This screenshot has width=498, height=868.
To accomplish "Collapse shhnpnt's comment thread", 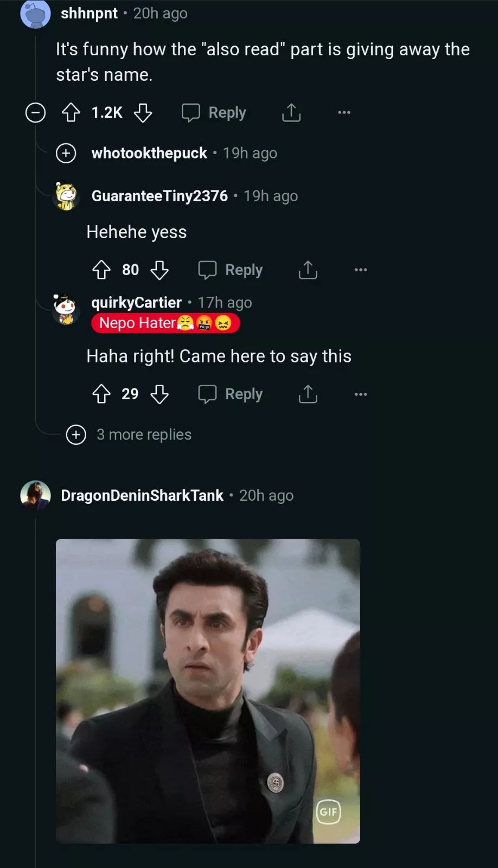I will click(x=36, y=113).
